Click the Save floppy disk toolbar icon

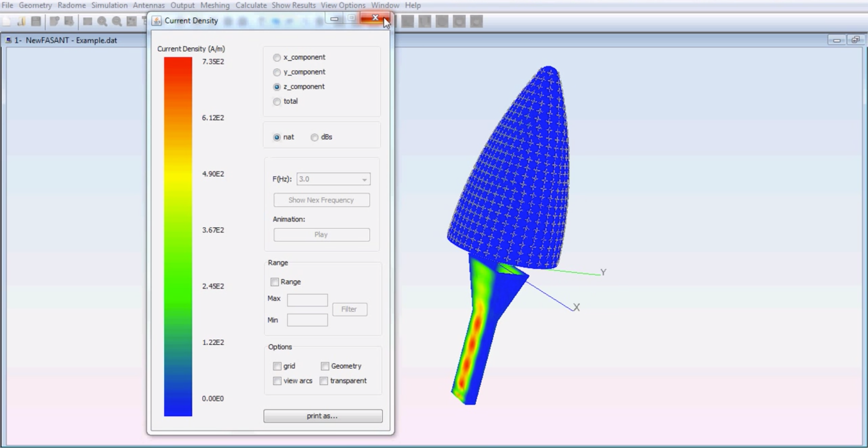(36, 21)
